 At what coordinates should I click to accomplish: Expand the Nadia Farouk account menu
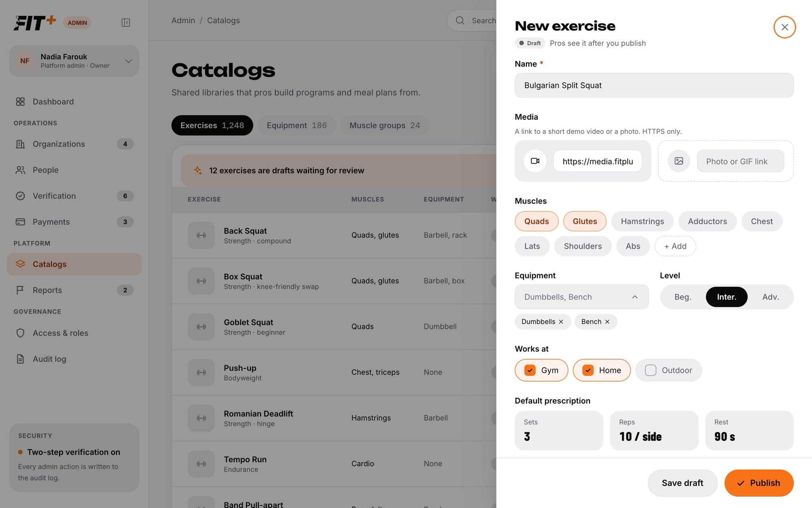click(x=74, y=61)
